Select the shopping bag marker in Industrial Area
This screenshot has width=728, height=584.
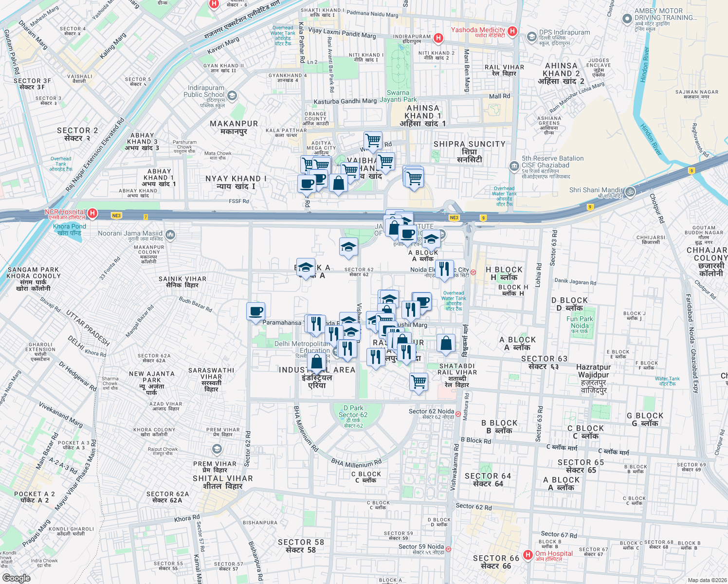[x=317, y=360]
